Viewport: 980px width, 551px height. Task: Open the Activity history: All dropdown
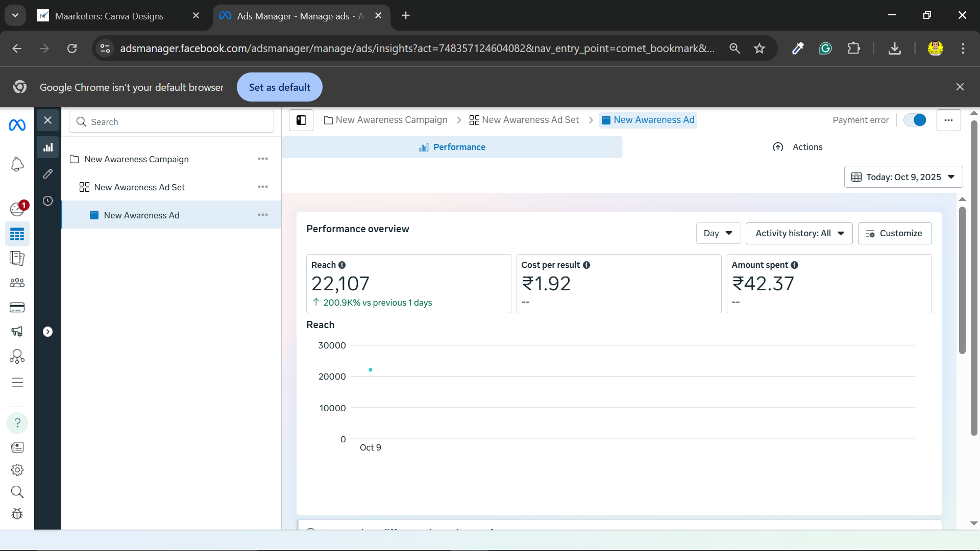[799, 234]
